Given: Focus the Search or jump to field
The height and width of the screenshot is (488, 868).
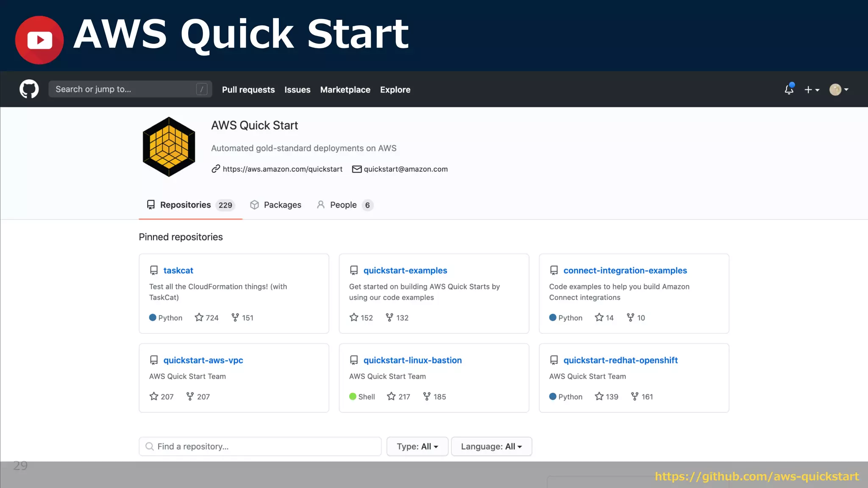Looking at the screenshot, I should coord(130,89).
